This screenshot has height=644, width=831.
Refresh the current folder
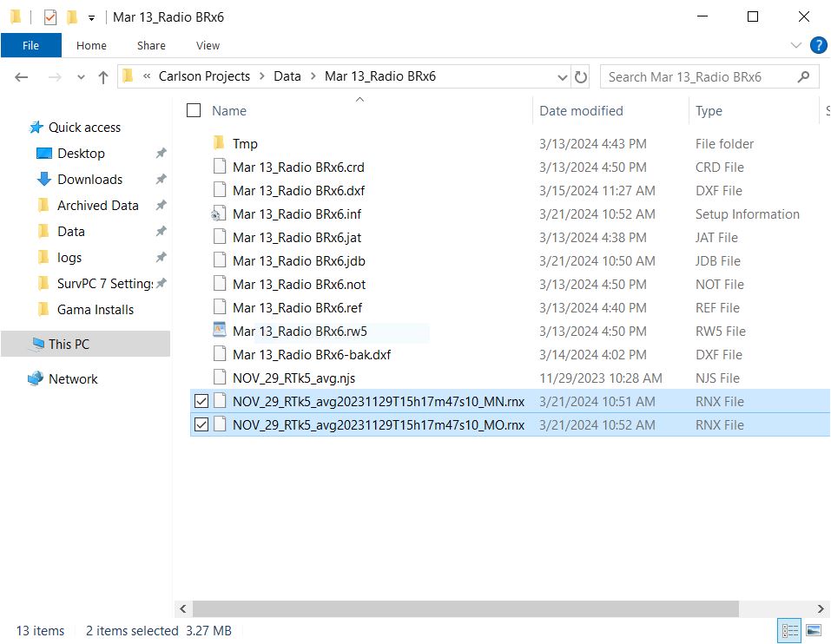pyautogui.click(x=581, y=77)
